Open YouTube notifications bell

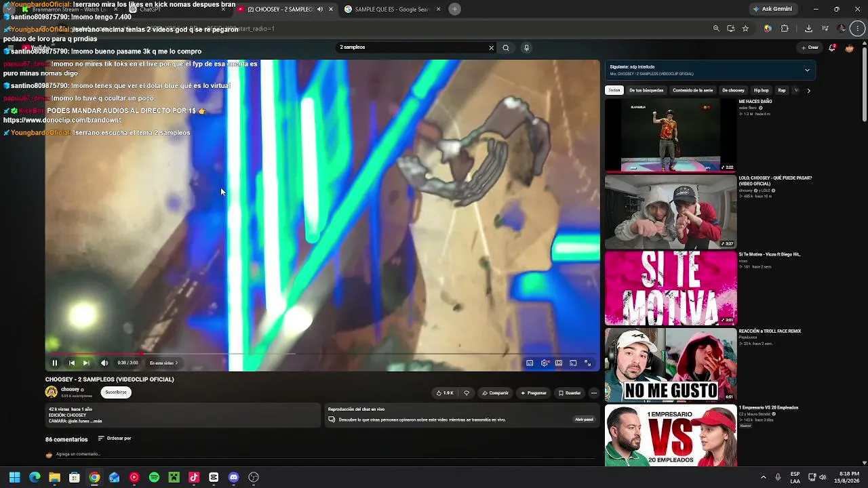click(x=832, y=47)
